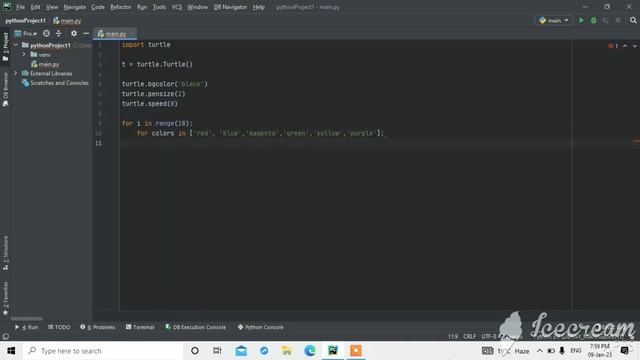Open Project panel settings gear

click(x=74, y=33)
